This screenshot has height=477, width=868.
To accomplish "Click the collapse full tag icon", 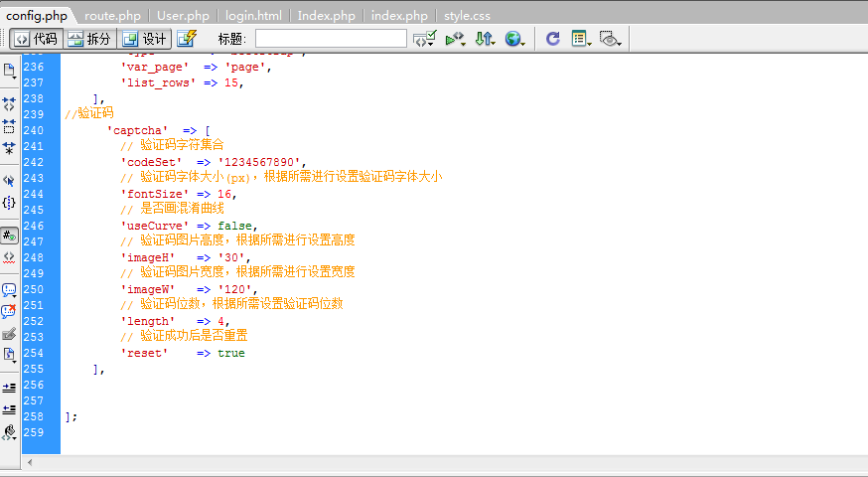I will [9, 102].
